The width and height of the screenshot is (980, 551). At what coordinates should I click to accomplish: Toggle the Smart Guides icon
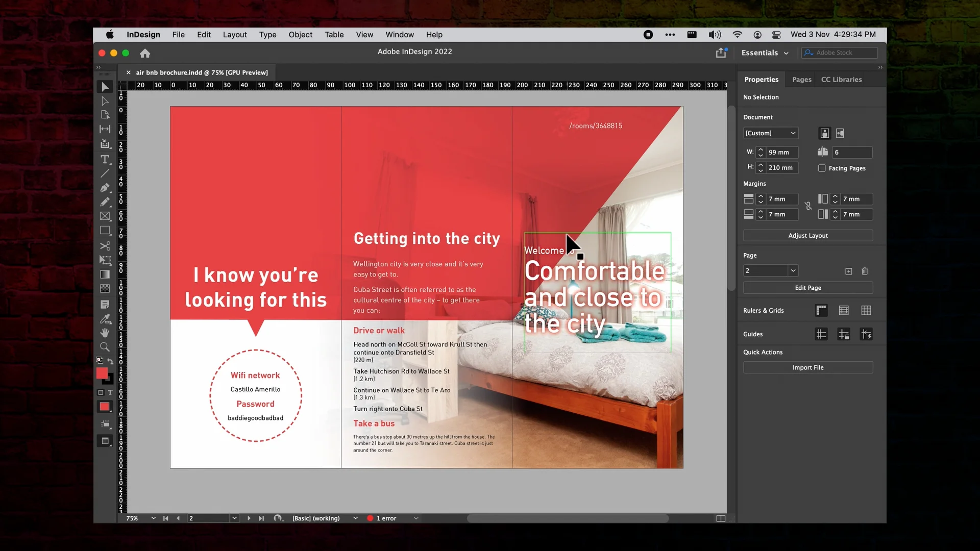point(866,334)
